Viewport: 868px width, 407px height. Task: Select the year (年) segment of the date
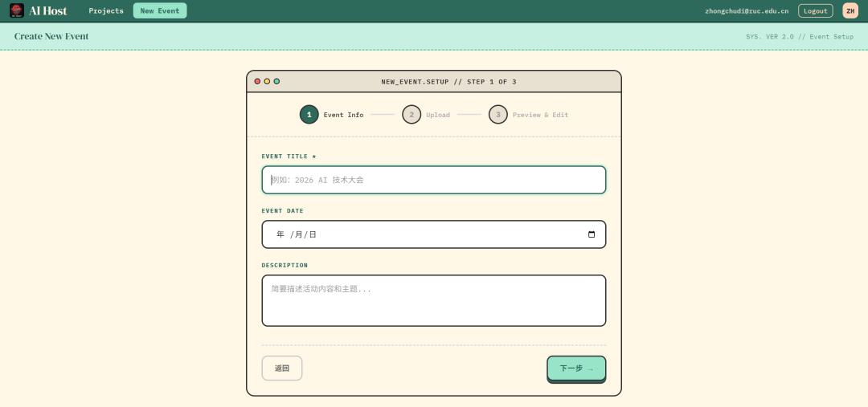click(280, 234)
